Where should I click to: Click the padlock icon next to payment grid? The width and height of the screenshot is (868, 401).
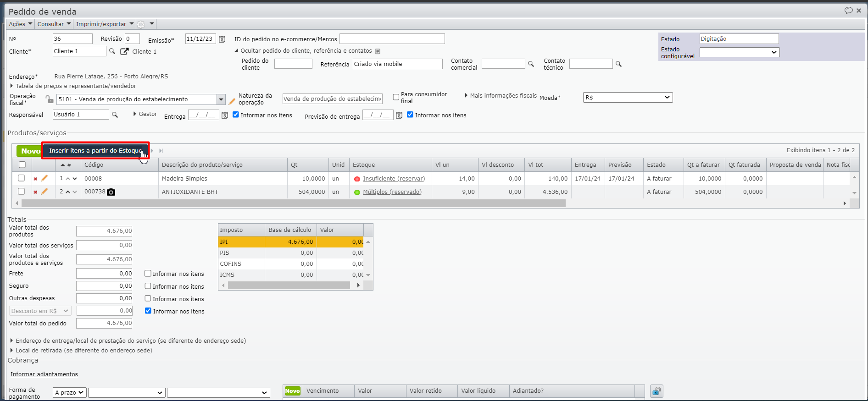point(657,391)
